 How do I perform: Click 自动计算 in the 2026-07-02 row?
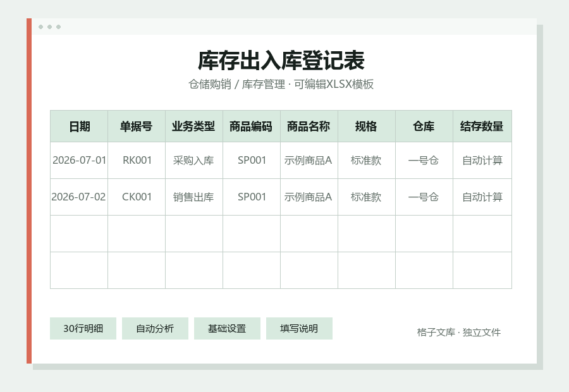click(x=482, y=197)
